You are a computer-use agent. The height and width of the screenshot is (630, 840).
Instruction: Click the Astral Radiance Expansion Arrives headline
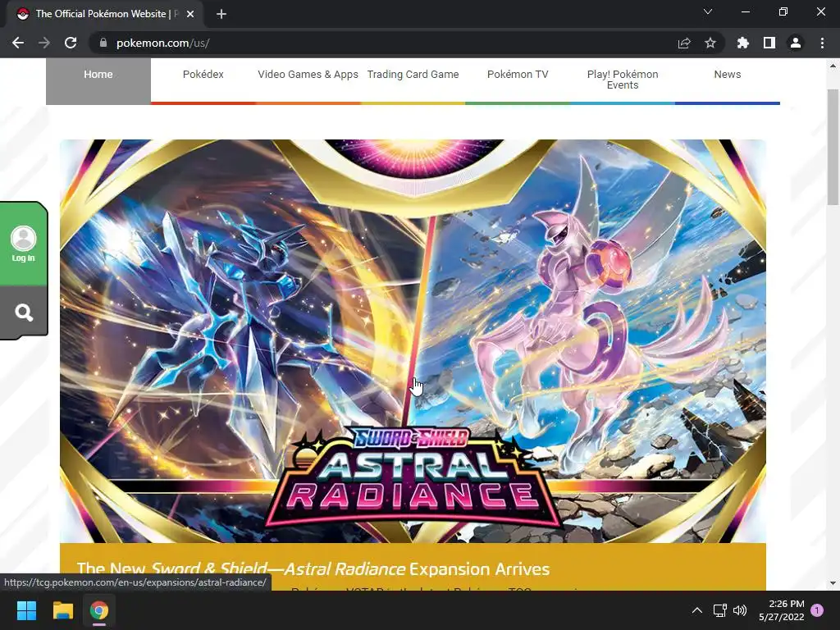(x=313, y=569)
